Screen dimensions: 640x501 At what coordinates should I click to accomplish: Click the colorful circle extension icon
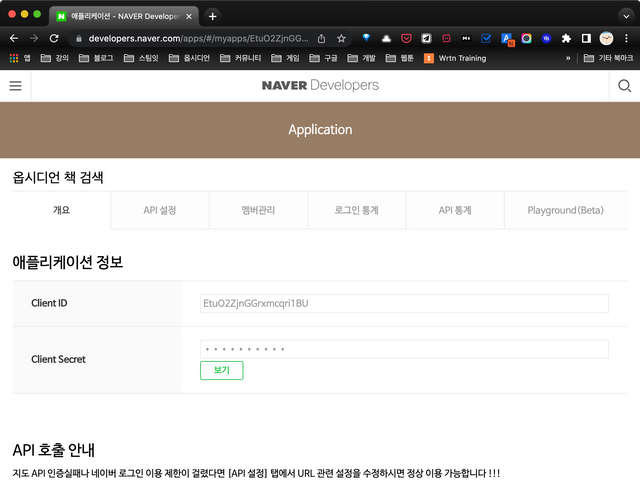click(526, 38)
